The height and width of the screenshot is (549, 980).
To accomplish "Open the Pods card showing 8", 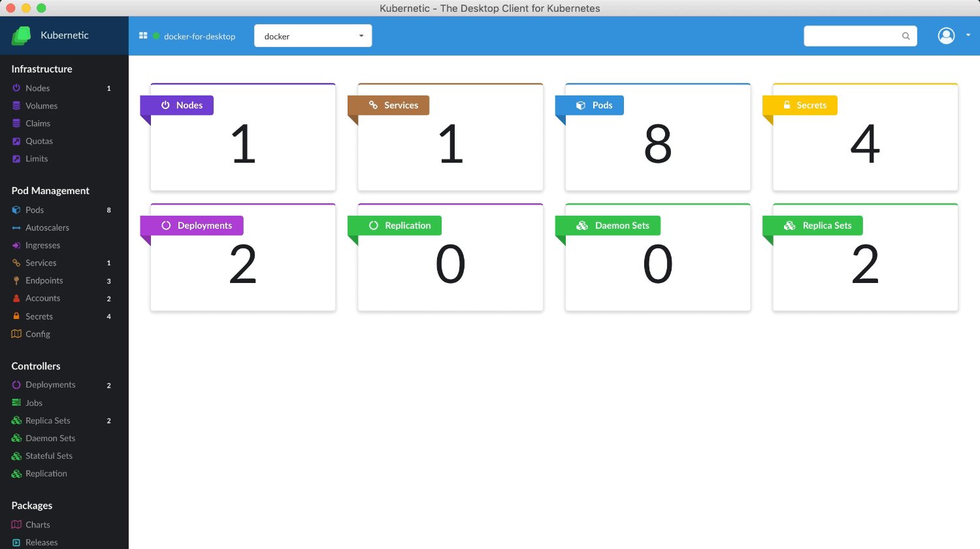I will pyautogui.click(x=657, y=137).
